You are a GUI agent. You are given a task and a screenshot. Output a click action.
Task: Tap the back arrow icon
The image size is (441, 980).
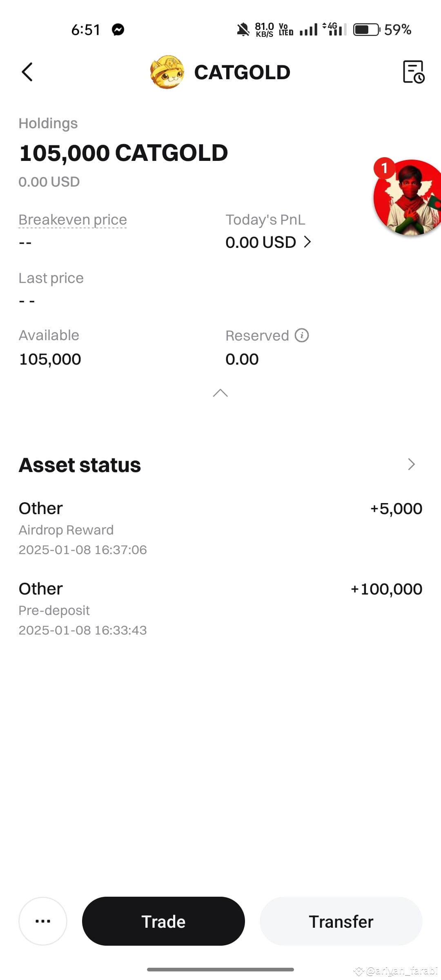click(27, 72)
